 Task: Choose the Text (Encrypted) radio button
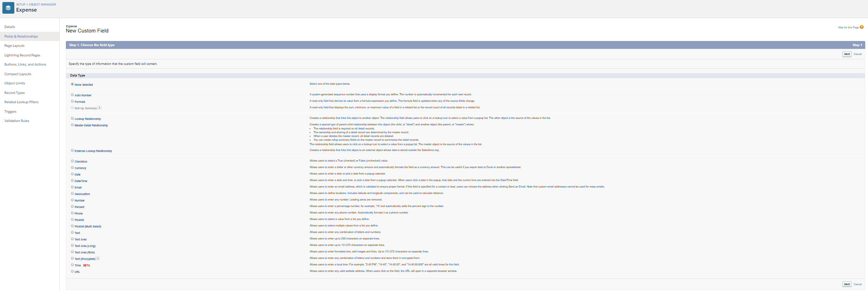click(x=72, y=259)
